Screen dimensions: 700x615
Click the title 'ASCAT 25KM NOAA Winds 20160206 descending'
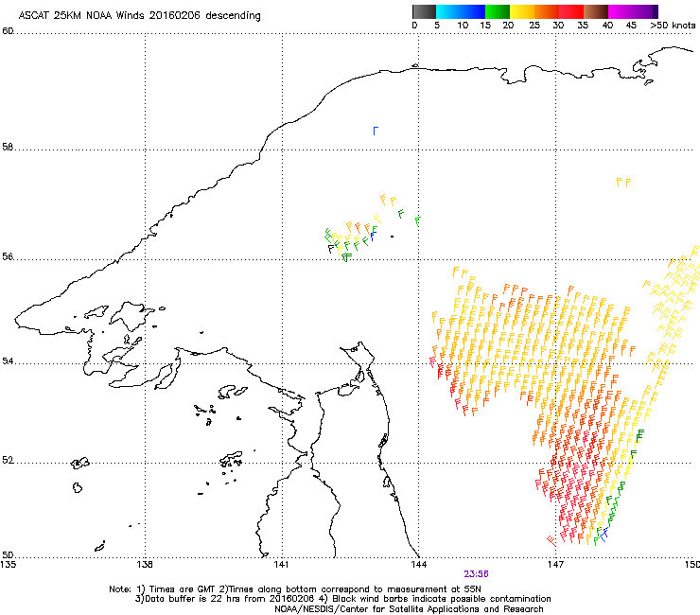click(x=139, y=16)
